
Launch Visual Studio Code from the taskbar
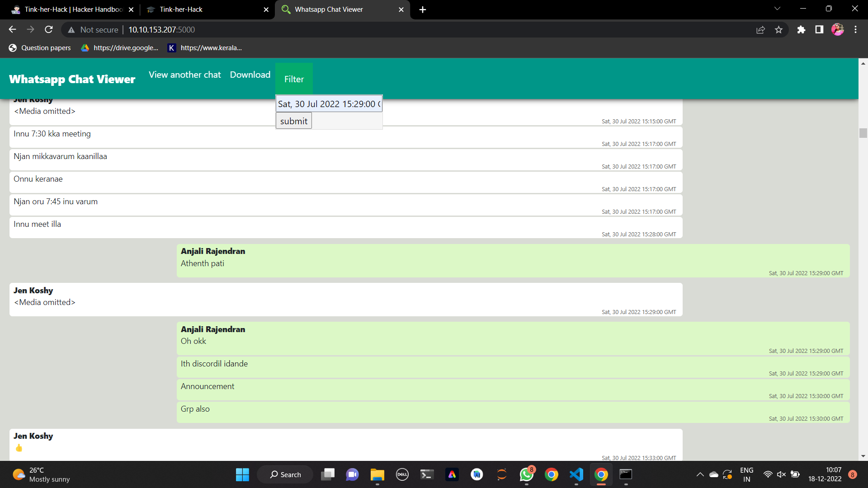(x=576, y=474)
